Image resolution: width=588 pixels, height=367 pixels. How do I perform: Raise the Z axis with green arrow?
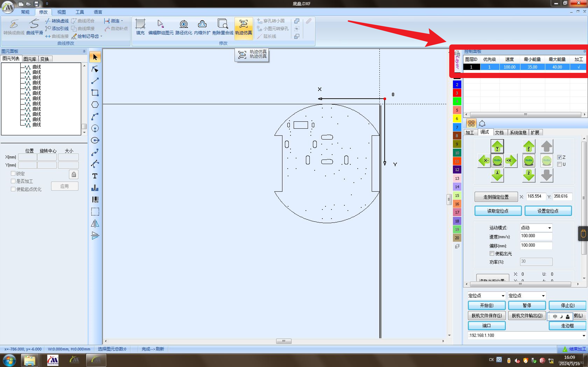[x=529, y=146]
